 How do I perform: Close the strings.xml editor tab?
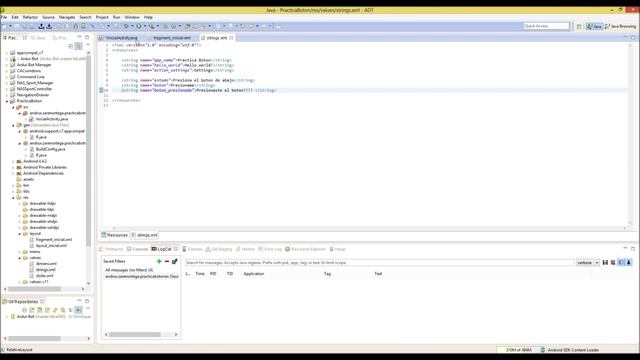tap(231, 38)
